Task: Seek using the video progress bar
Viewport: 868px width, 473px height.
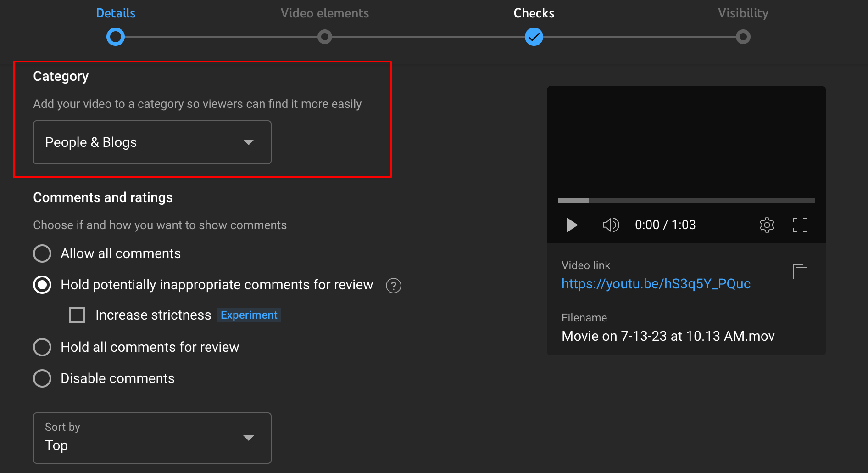Action: pyautogui.click(x=686, y=201)
